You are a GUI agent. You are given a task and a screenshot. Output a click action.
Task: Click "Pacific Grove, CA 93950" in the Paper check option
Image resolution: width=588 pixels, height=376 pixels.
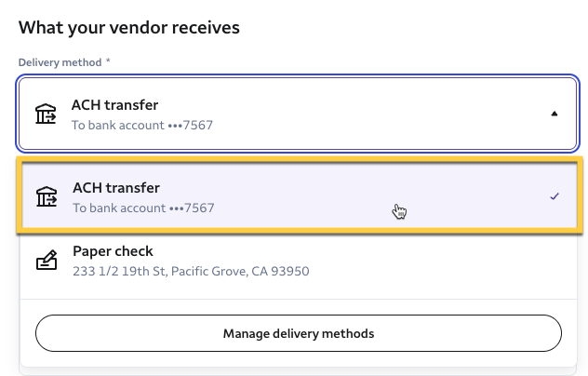(255, 272)
